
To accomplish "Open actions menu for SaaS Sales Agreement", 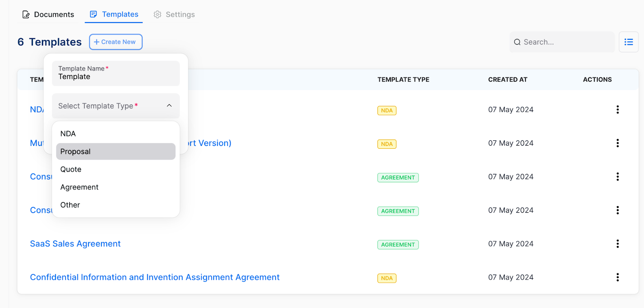I will point(617,244).
